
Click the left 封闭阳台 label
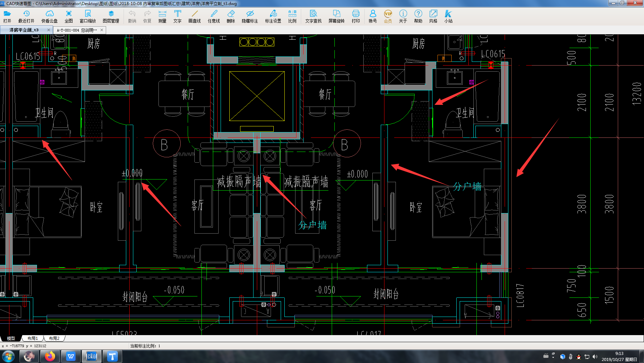[x=135, y=297]
